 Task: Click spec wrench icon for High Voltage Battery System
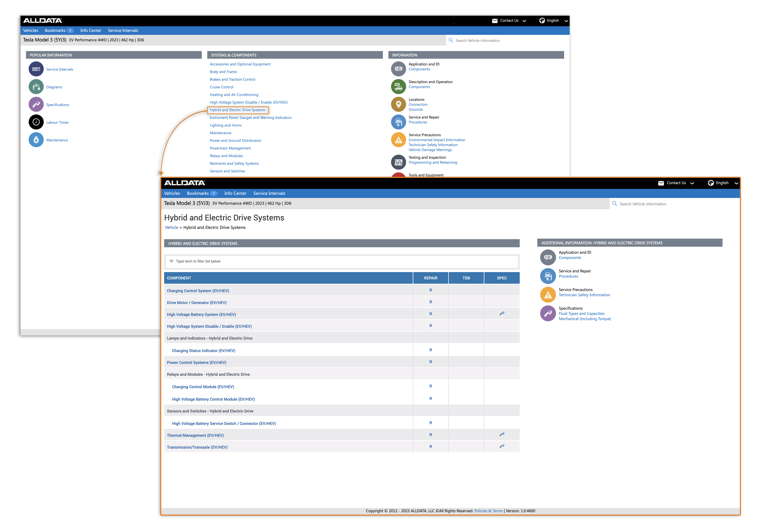(502, 313)
